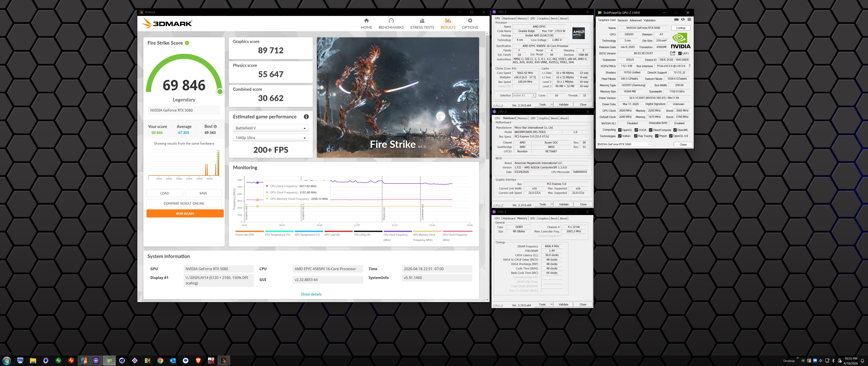Click the Show details link
The width and height of the screenshot is (868, 366).
tap(311, 294)
